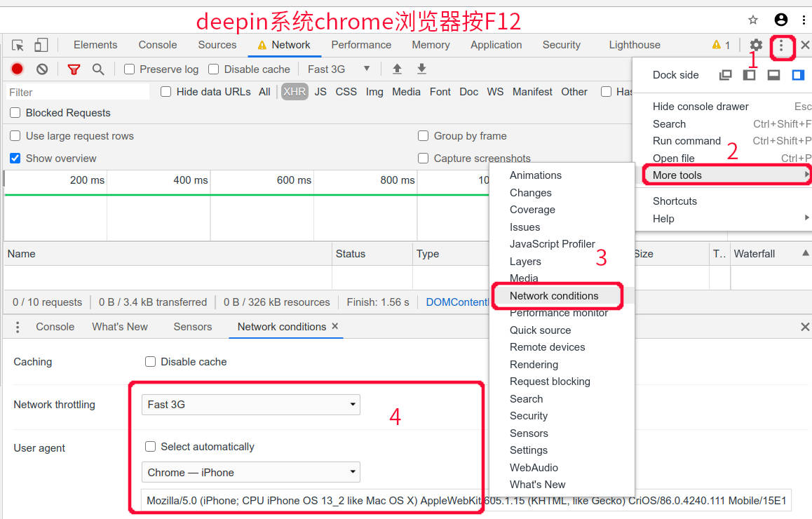Viewport: 812px width, 519px height.
Task: Select the CSS resource type filter
Action: (346, 92)
